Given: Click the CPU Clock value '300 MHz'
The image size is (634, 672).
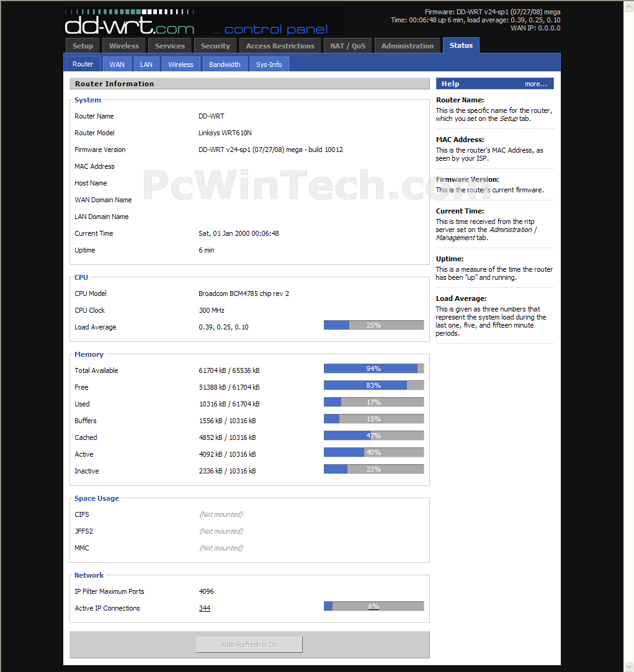Looking at the screenshot, I should pyautogui.click(x=212, y=310).
